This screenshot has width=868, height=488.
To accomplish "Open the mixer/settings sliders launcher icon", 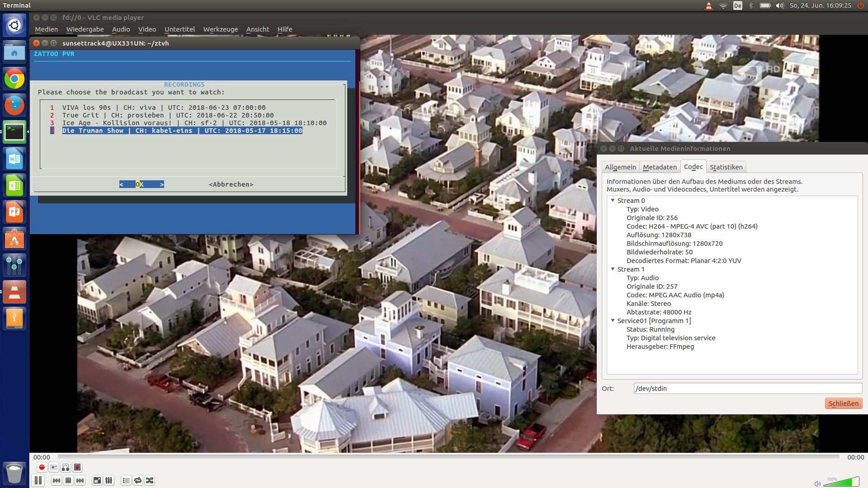I will click(14, 265).
